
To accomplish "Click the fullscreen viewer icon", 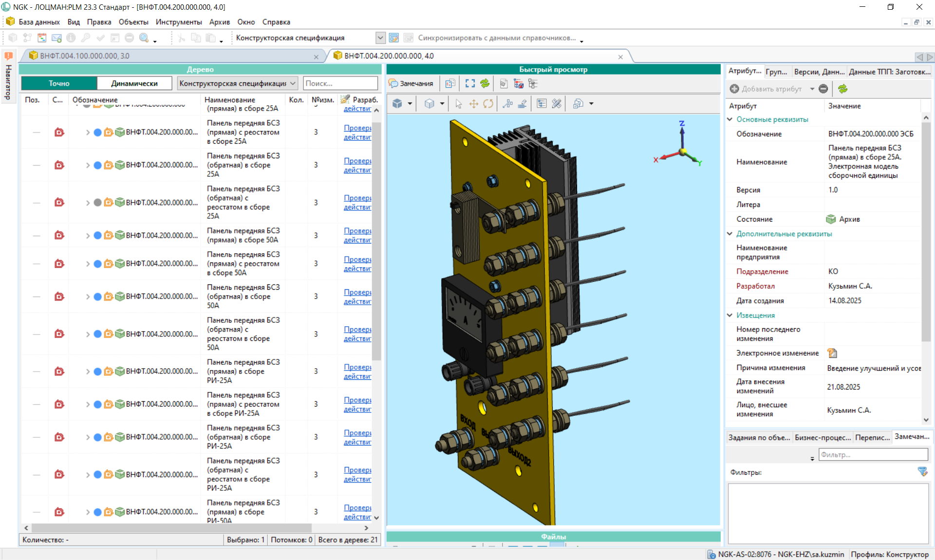I will pos(469,84).
